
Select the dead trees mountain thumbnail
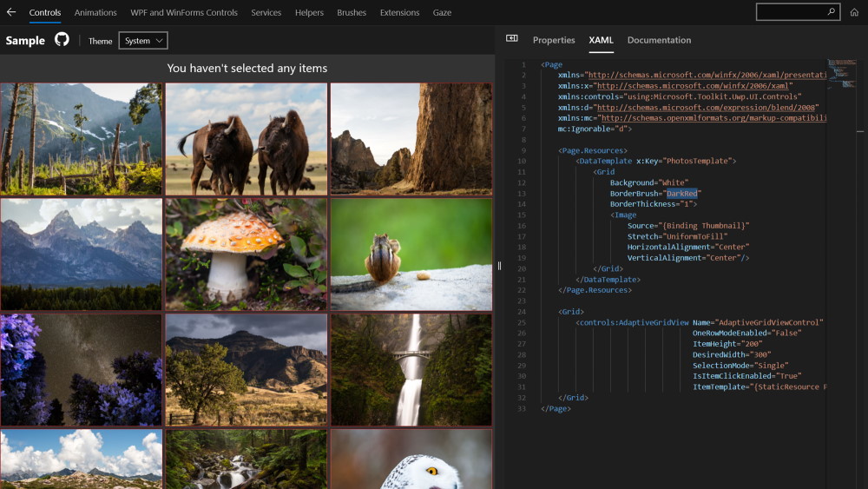(82, 139)
